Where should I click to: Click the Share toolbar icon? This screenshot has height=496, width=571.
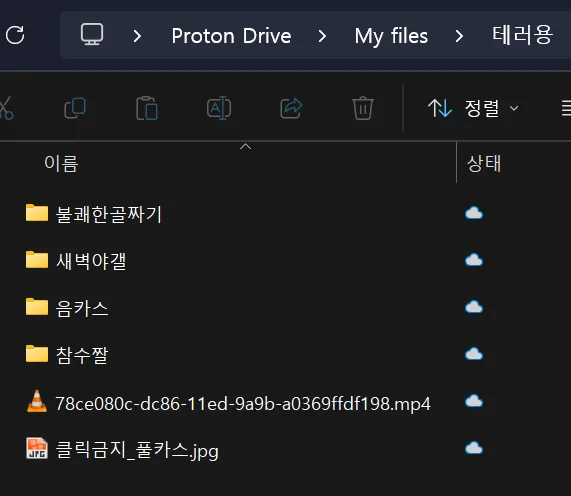pyautogui.click(x=291, y=108)
